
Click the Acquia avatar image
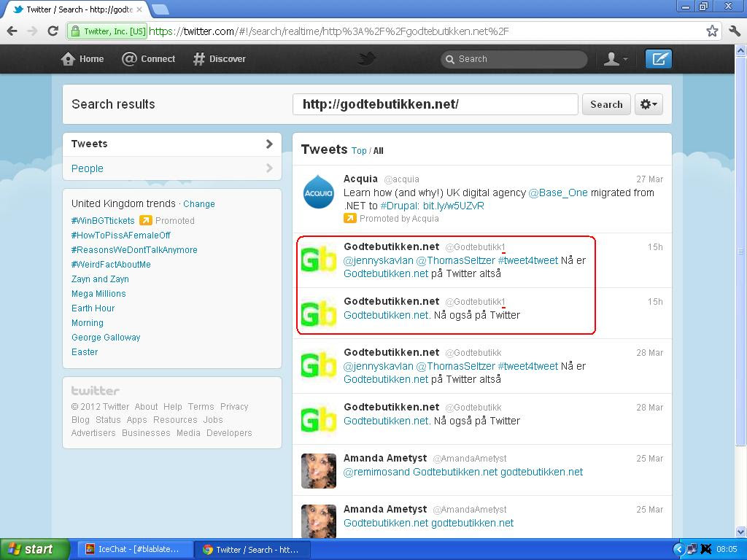[319, 192]
